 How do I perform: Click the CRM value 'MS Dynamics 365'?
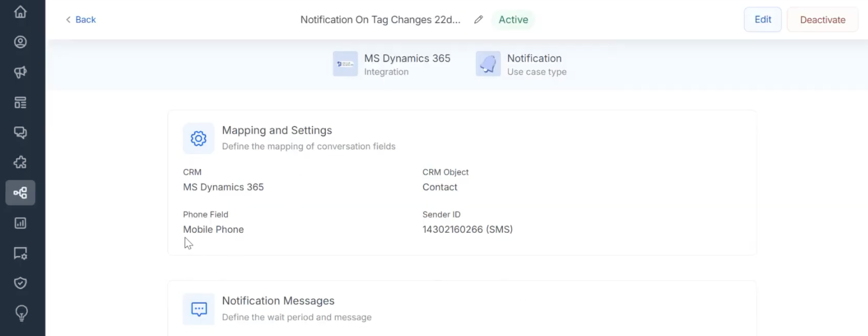coord(223,187)
